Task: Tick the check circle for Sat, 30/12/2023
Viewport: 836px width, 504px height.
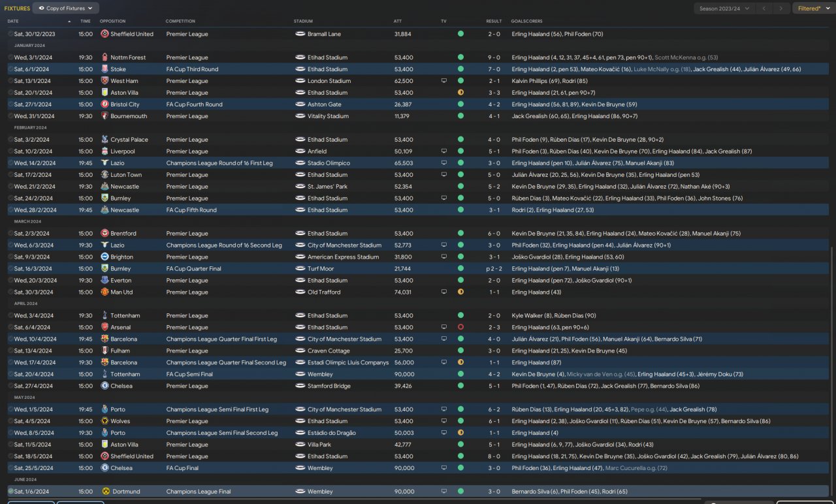Action: (10, 34)
